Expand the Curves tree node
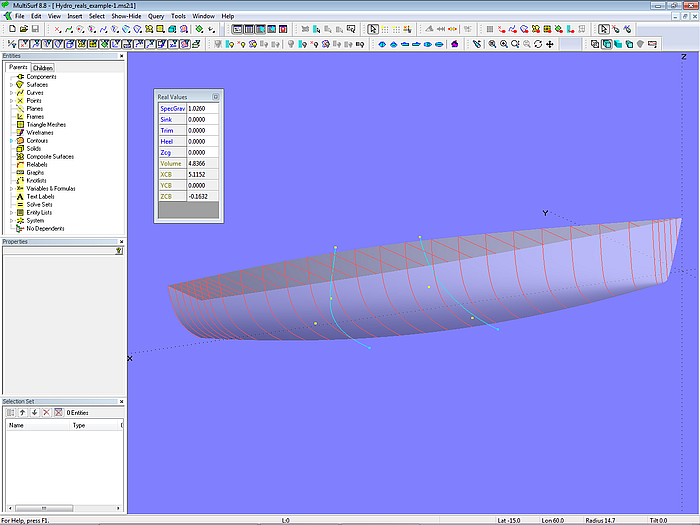This screenshot has height=525, width=700. point(12,93)
